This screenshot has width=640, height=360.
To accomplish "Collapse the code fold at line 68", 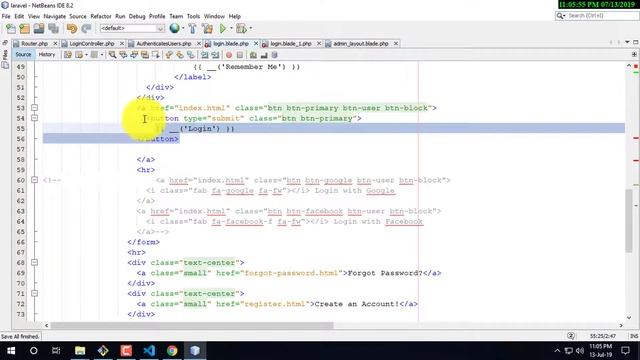I will 34,262.
